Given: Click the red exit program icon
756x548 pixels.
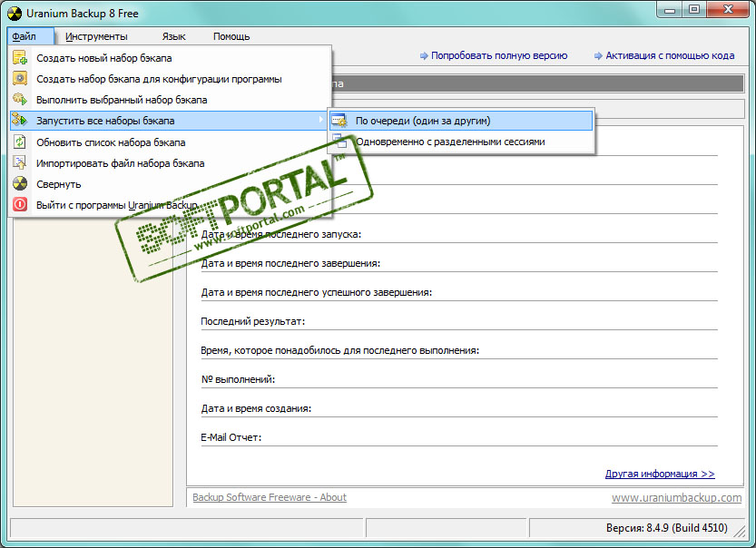Looking at the screenshot, I should click(x=20, y=204).
